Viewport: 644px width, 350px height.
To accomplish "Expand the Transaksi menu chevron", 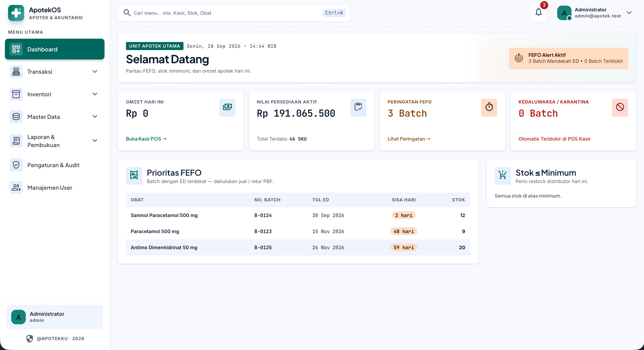I will (x=95, y=72).
